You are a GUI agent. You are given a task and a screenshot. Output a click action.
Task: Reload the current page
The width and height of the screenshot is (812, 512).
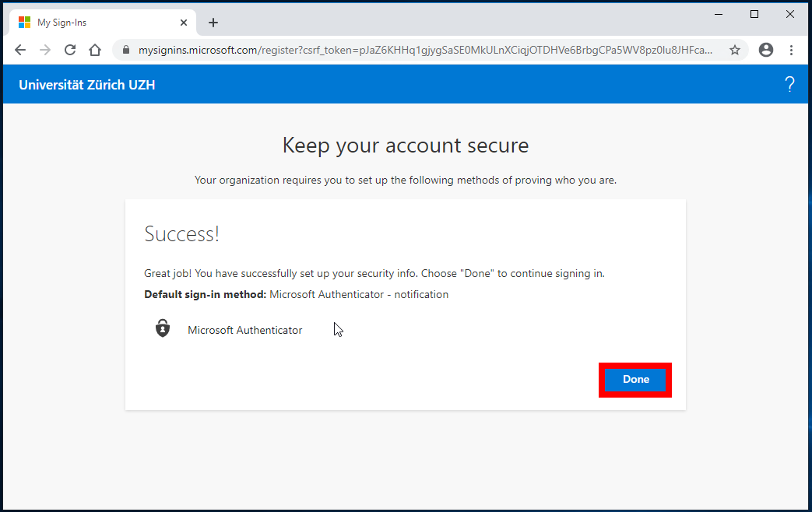pos(70,50)
